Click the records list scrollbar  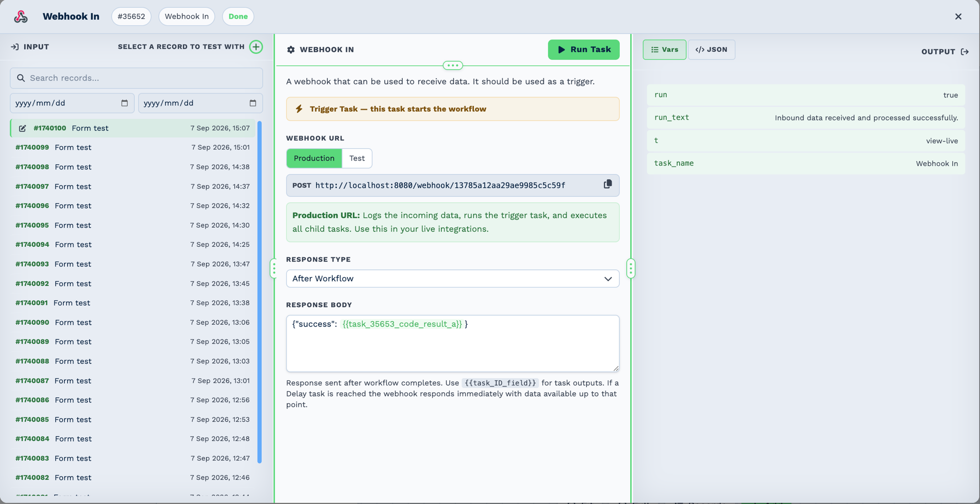tap(260, 292)
